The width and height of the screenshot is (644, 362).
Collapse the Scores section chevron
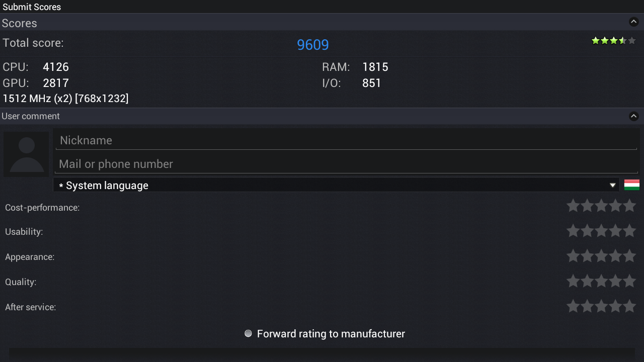click(x=633, y=22)
